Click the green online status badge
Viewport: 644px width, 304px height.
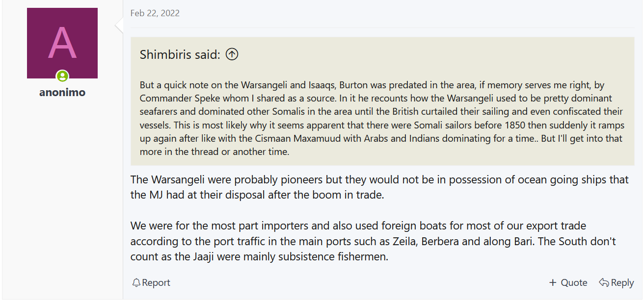(62, 76)
